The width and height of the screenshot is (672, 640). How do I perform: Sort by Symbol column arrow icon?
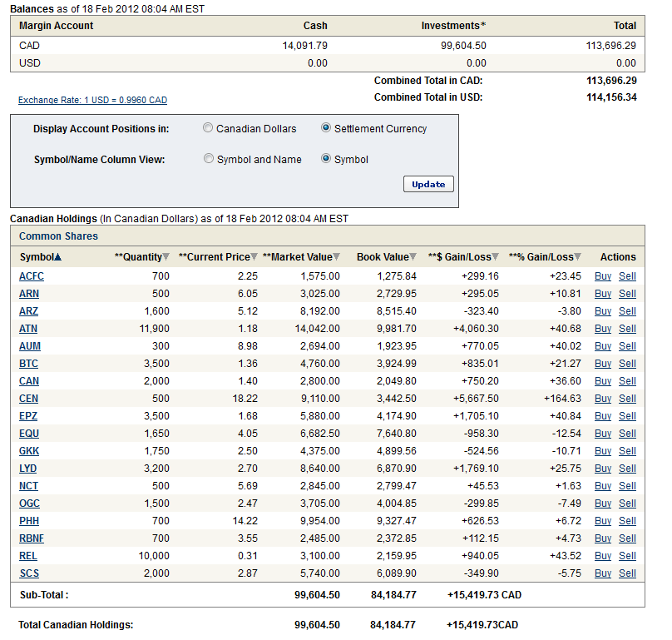(x=58, y=257)
